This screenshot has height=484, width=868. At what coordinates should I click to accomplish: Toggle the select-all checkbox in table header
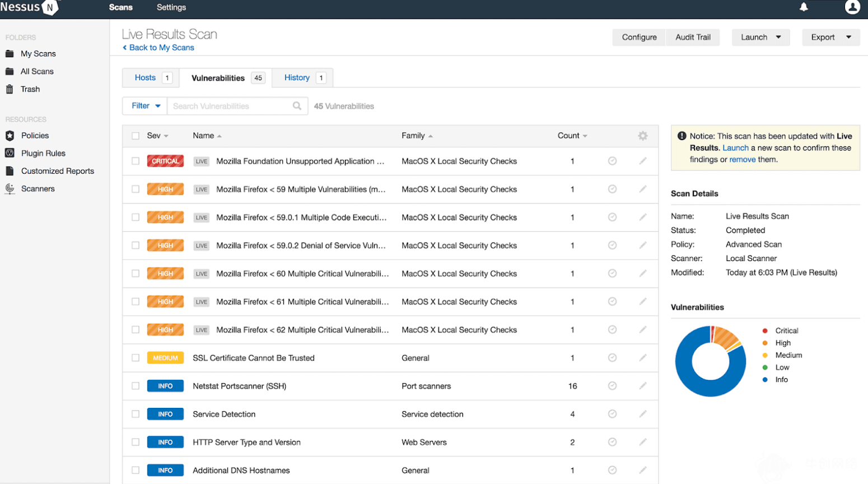tap(136, 136)
